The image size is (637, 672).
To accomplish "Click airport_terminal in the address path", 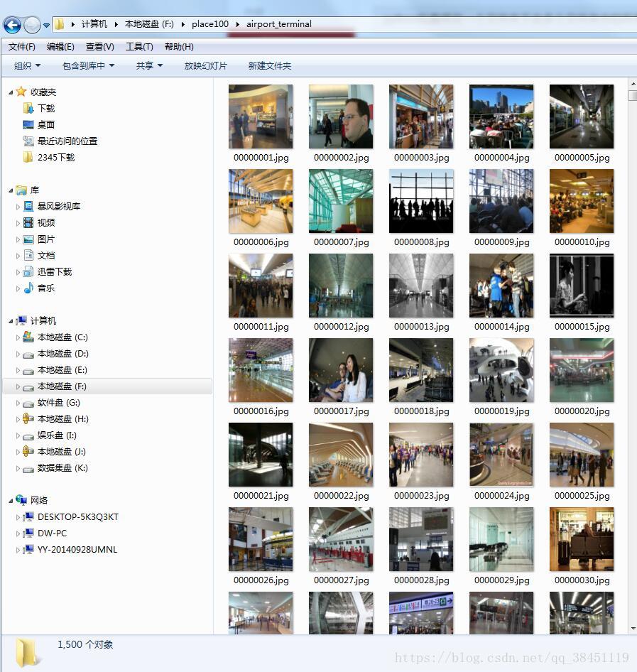I will [279, 24].
